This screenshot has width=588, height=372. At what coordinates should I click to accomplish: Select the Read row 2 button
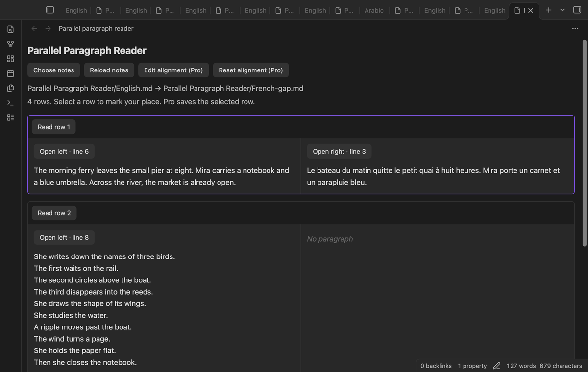pyautogui.click(x=54, y=213)
